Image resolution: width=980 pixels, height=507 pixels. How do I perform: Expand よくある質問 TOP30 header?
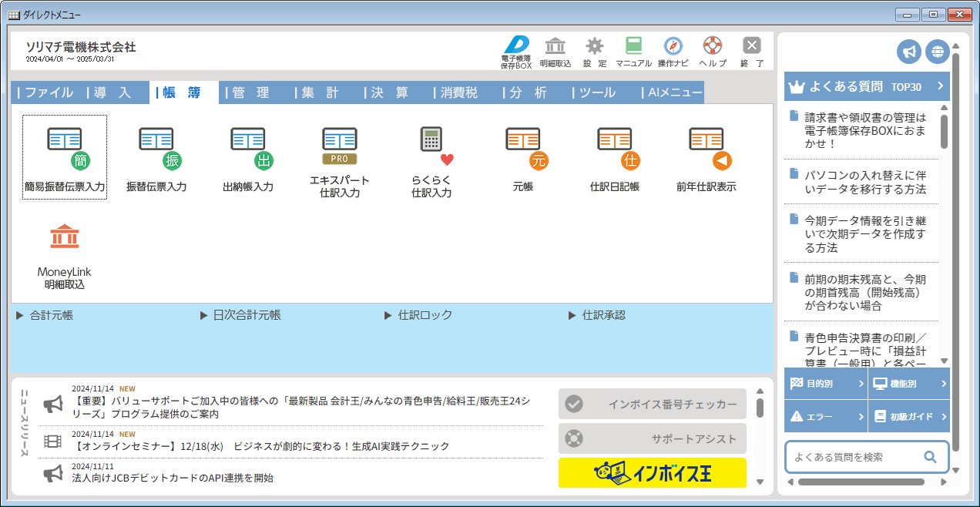pos(867,86)
